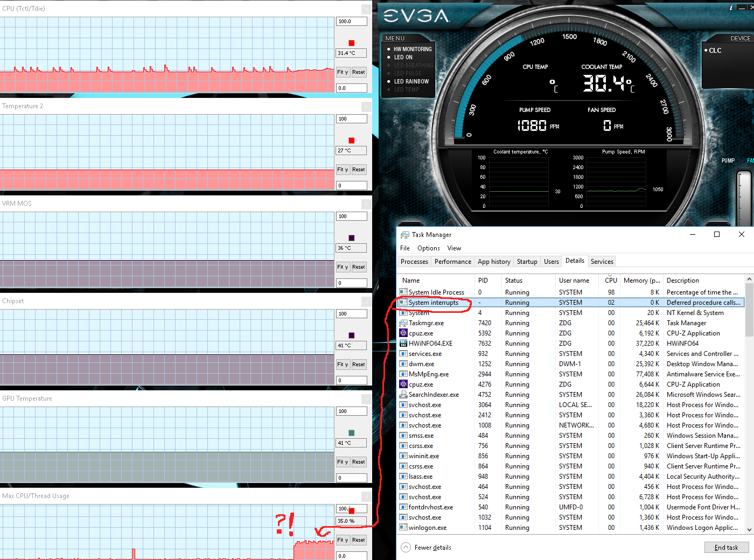This screenshot has width=754, height=560.
Task: Click the winlogon.exe process icon
Action: [x=403, y=528]
